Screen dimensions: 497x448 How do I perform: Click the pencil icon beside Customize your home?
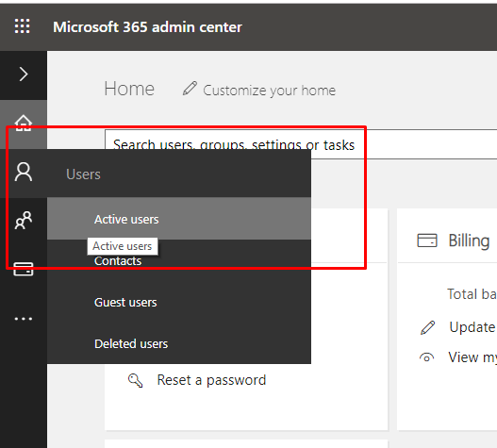click(190, 89)
